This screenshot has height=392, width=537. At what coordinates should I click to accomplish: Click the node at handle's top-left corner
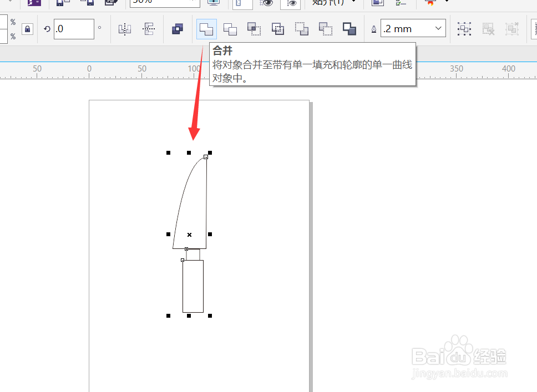(x=183, y=260)
